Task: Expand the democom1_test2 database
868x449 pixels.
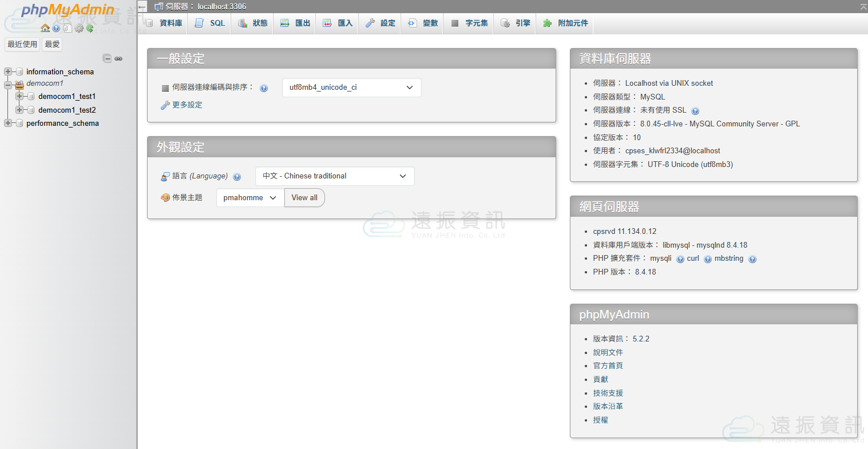Action: click(19, 110)
